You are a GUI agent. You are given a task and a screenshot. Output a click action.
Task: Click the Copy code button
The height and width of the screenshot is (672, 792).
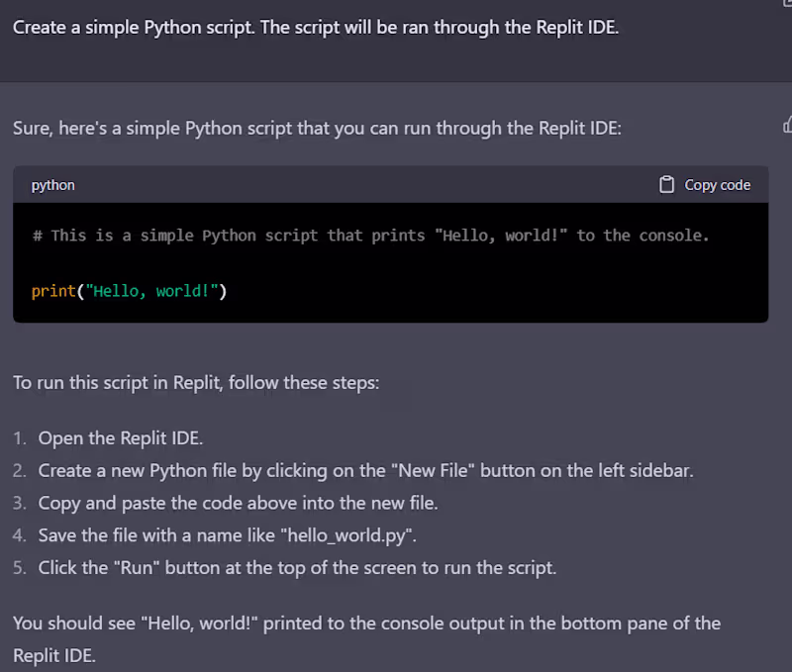tap(705, 185)
